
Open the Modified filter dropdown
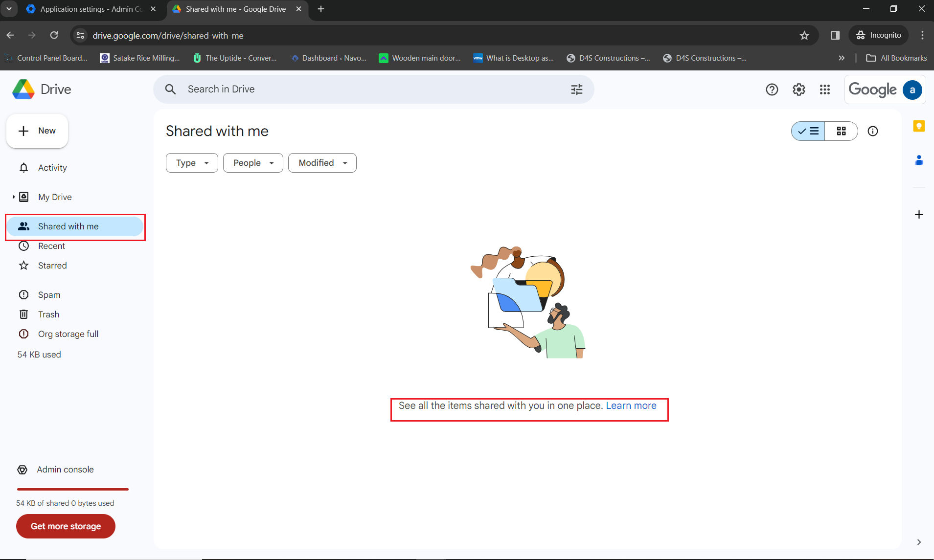[322, 163]
